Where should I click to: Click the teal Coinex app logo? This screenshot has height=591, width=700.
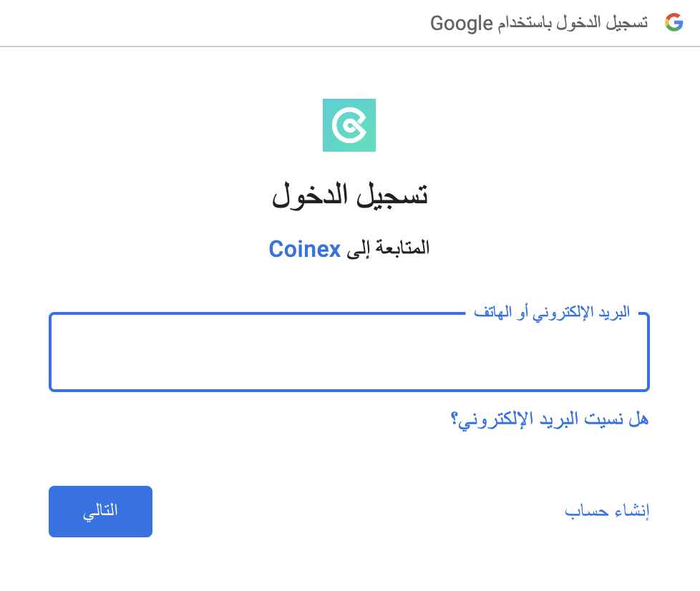click(x=349, y=125)
